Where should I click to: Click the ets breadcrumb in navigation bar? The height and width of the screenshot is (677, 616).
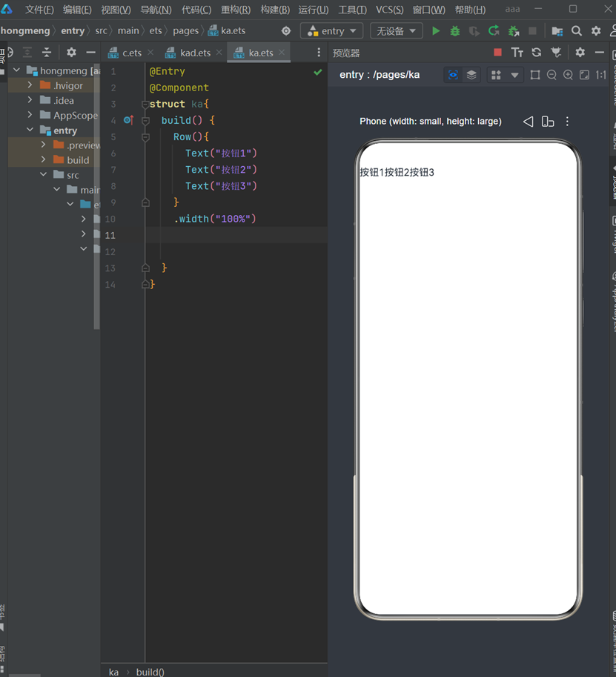(x=156, y=30)
